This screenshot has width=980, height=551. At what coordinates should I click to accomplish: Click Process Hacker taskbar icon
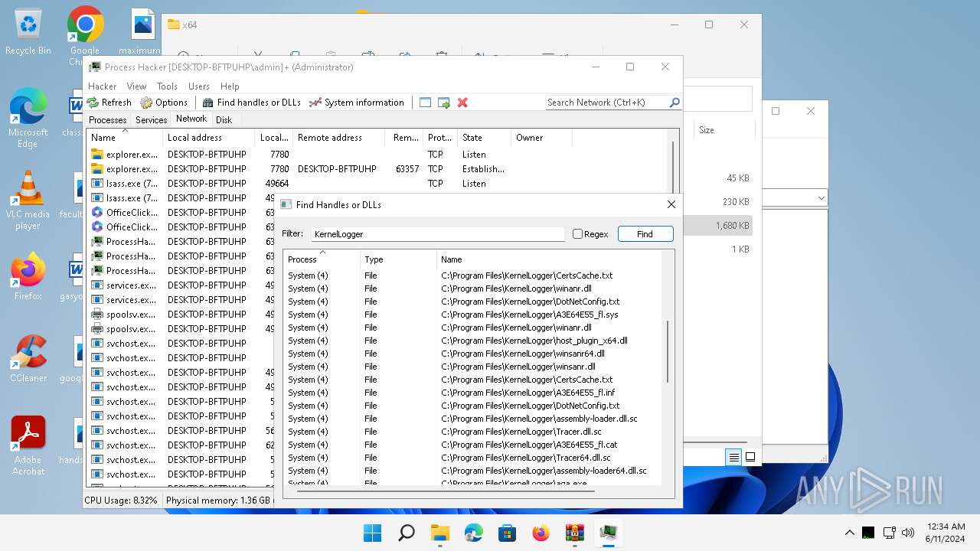click(609, 533)
